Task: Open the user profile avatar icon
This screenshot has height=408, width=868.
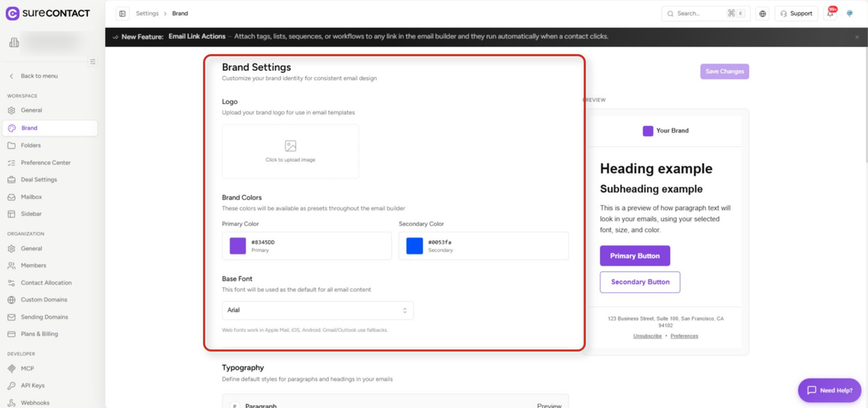Action: (x=850, y=14)
